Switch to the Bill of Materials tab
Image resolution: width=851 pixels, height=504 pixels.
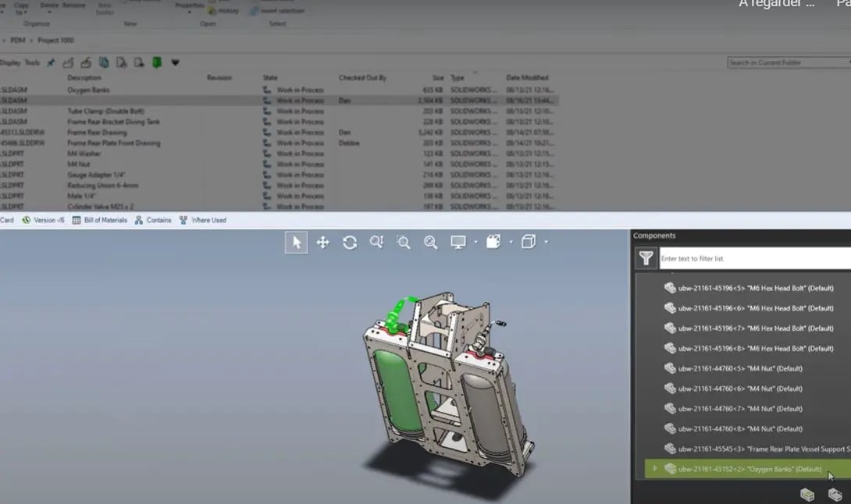(x=100, y=220)
